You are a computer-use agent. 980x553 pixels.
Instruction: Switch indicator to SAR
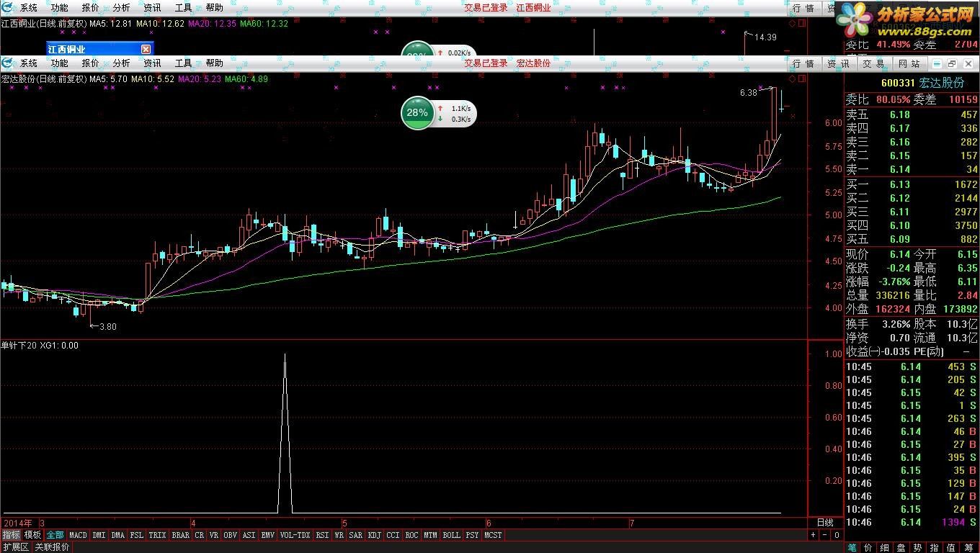(356, 535)
